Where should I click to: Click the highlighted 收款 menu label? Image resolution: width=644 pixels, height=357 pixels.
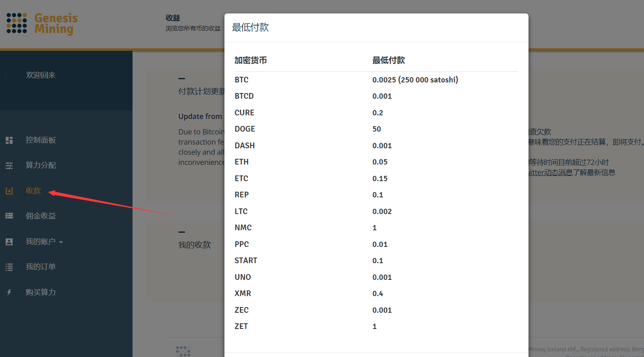point(33,191)
